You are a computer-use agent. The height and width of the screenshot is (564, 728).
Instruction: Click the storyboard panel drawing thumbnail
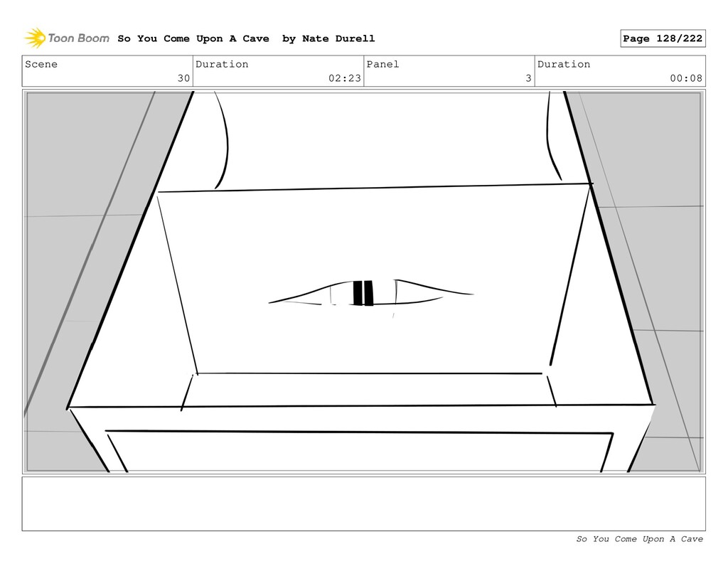coord(363,282)
